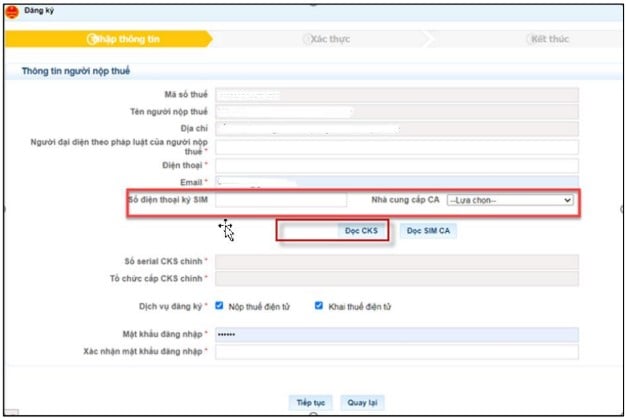The height and width of the screenshot is (418, 626).
Task: Expand the Nhà cung cấp CA dropdown
Action: pos(510,200)
